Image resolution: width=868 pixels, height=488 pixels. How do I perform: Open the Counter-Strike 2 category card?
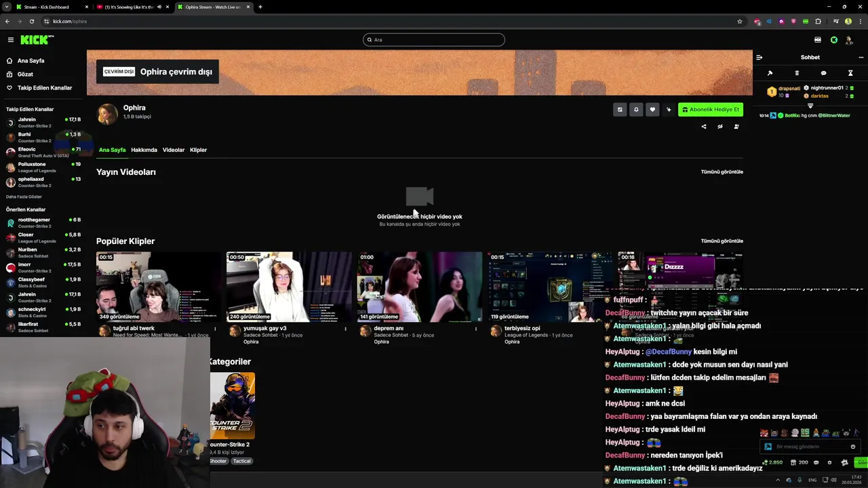233,405
